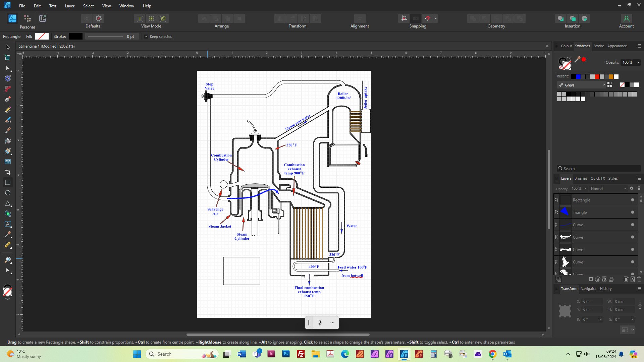Viewport: 644px width, 362px height.
Task: Add Adjustment layer icon
Action: pos(598,279)
